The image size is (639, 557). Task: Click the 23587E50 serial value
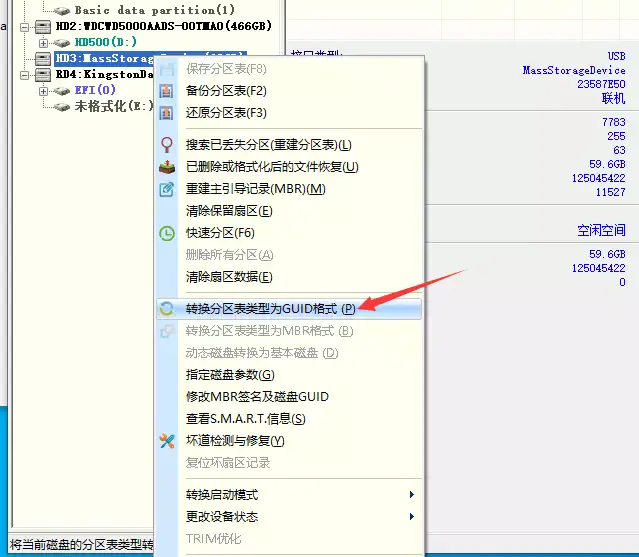601,84
